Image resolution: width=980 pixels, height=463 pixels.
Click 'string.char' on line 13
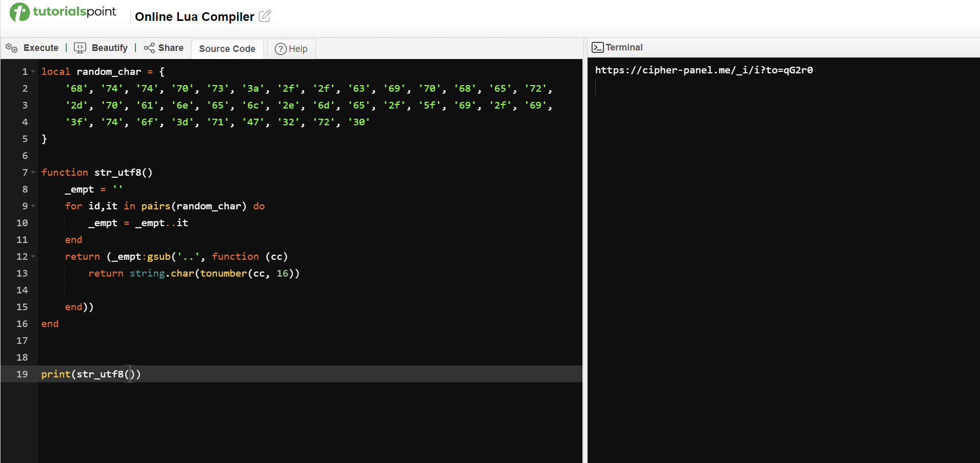162,274
